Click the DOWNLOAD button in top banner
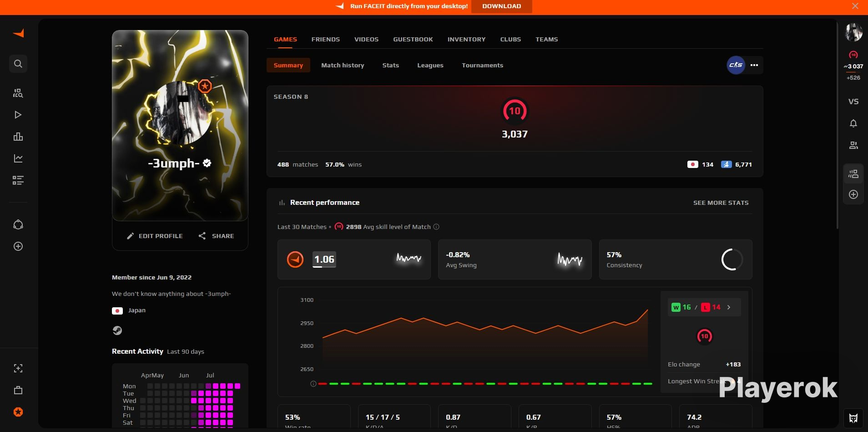This screenshot has width=868, height=432. click(x=502, y=6)
